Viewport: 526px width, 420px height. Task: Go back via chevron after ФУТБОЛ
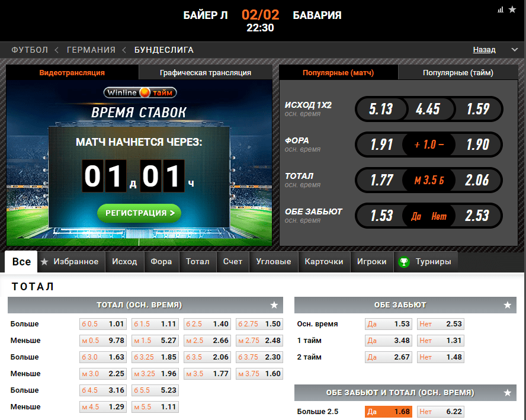(x=56, y=50)
